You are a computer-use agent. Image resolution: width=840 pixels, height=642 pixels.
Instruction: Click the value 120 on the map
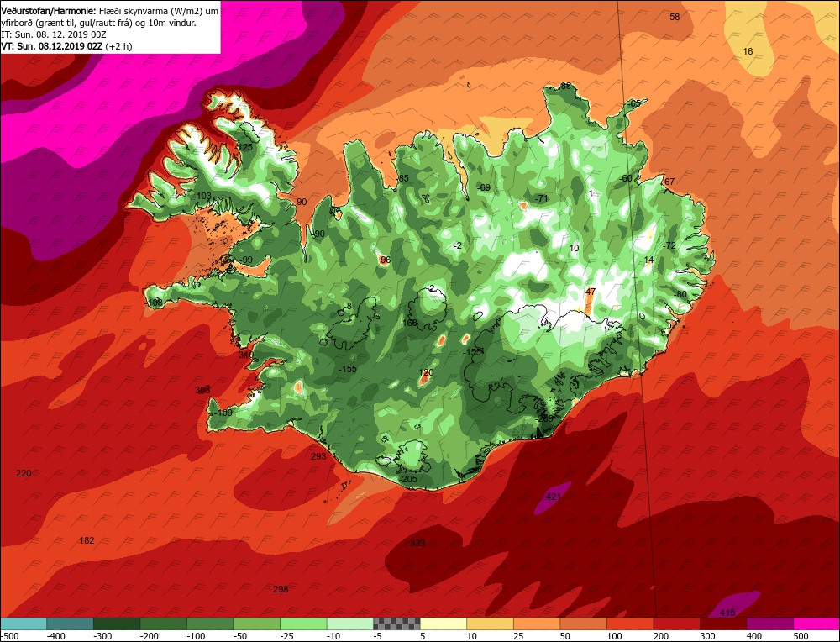click(426, 372)
